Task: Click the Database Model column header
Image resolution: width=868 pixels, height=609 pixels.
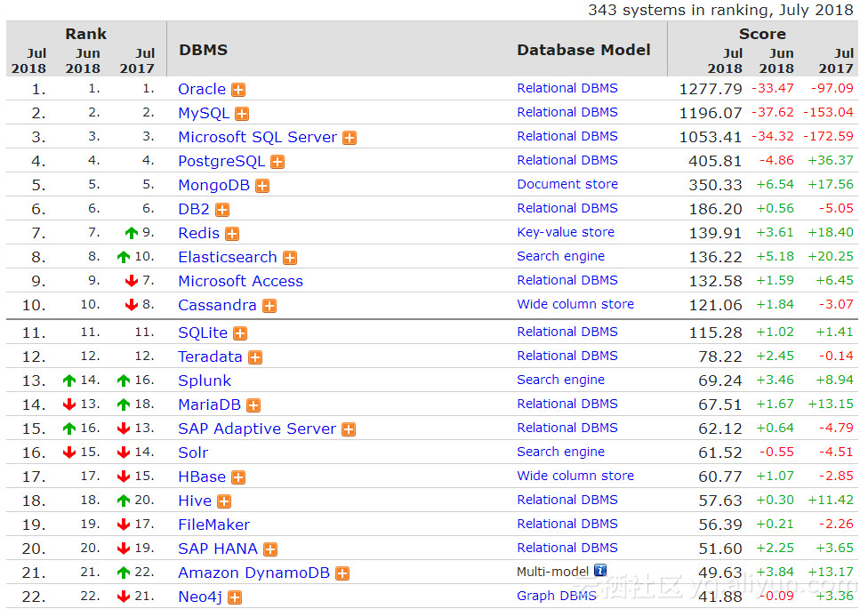Action: (583, 51)
